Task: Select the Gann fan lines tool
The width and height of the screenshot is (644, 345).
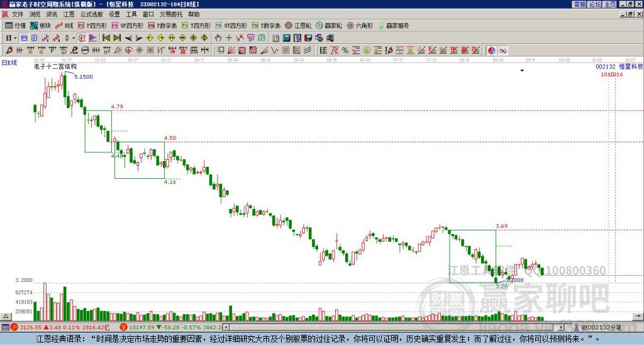Action: tap(231, 50)
